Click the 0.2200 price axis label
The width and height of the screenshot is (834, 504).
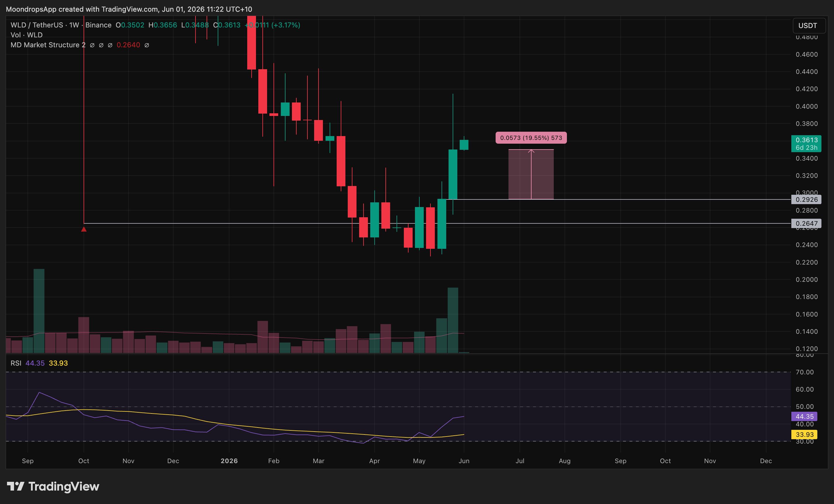pos(807,263)
